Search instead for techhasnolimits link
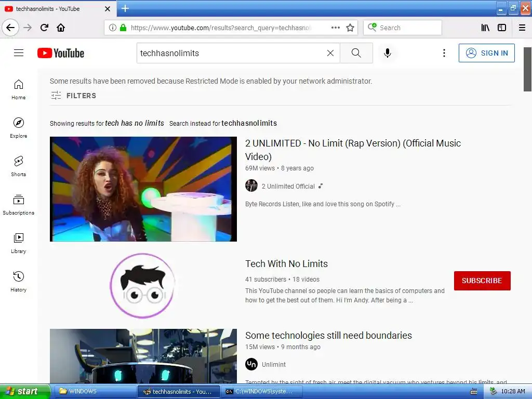This screenshot has width=532, height=399. point(249,123)
